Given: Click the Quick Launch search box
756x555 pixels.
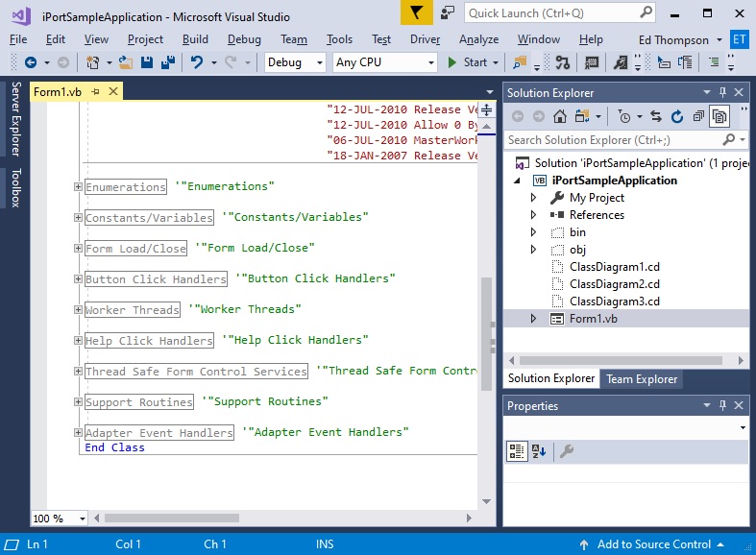Looking at the screenshot, I should (559, 13).
